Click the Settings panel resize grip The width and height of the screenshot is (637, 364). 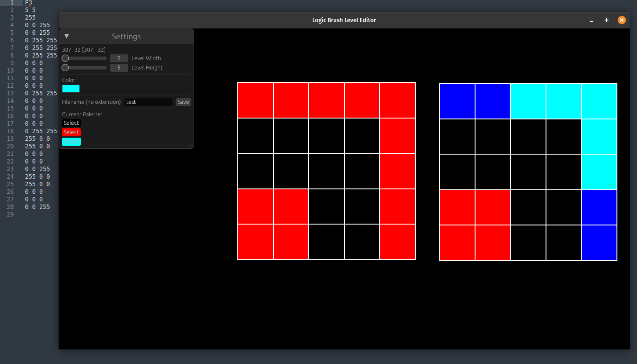[x=190, y=145]
